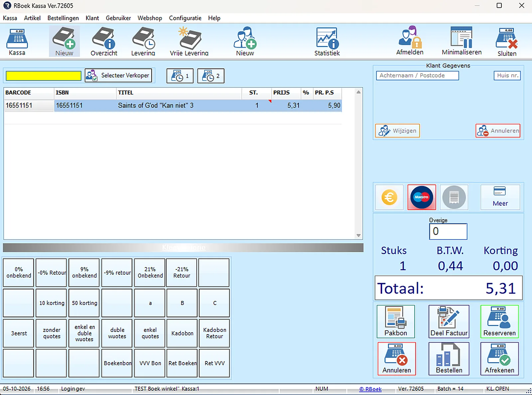Select the Boekenbon quick key
532x395 pixels.
coord(117,363)
